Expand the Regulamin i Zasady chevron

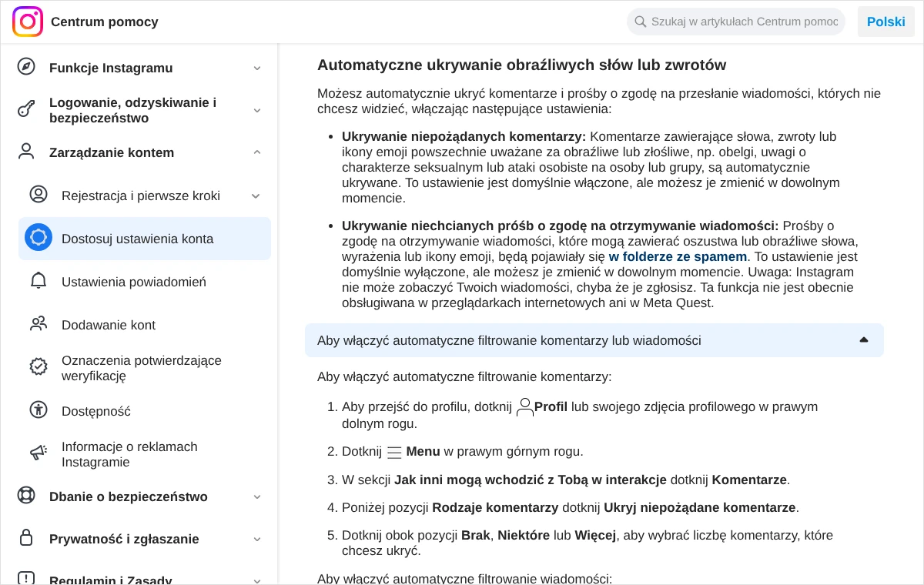point(257,580)
